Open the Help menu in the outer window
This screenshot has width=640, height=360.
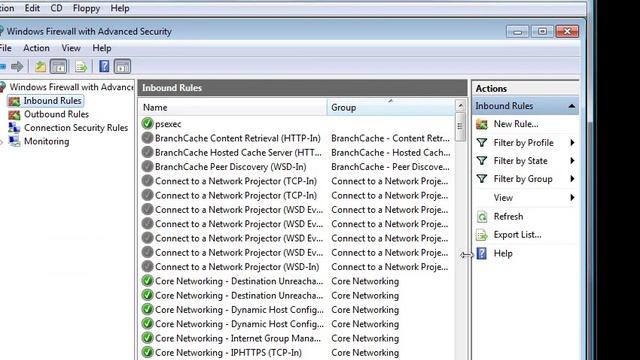[x=120, y=8]
